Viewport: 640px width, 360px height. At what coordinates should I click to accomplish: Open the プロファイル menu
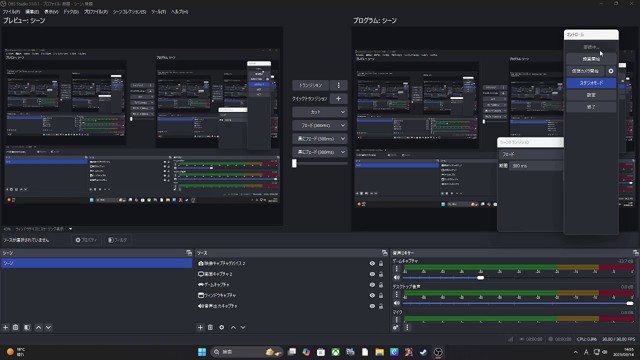pyautogui.click(x=96, y=12)
